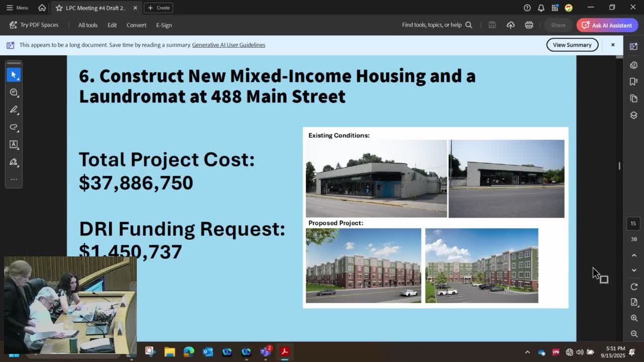Open the Convert menu
The image size is (644, 362).
coord(136,25)
